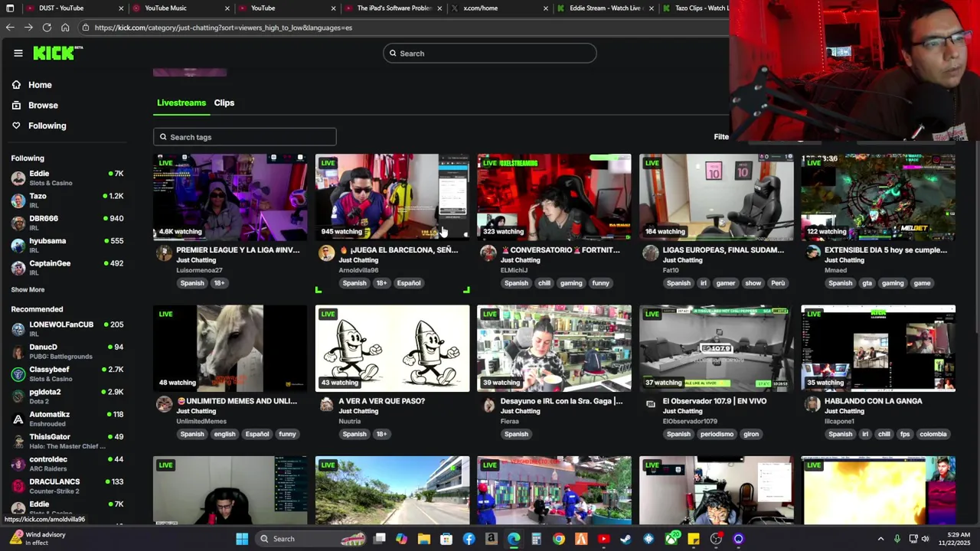
Task: Click colombia tag on lilcapone1 stream
Action: 933,434
